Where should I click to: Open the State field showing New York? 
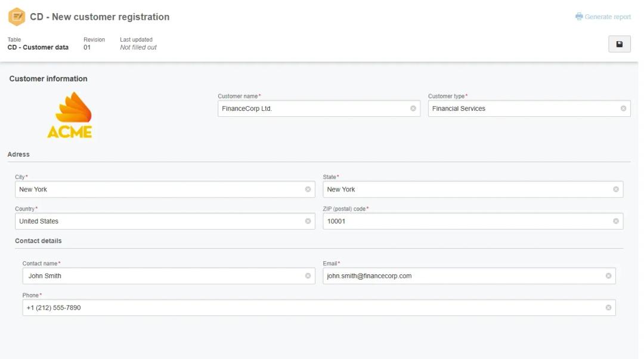pyautogui.click(x=465, y=190)
